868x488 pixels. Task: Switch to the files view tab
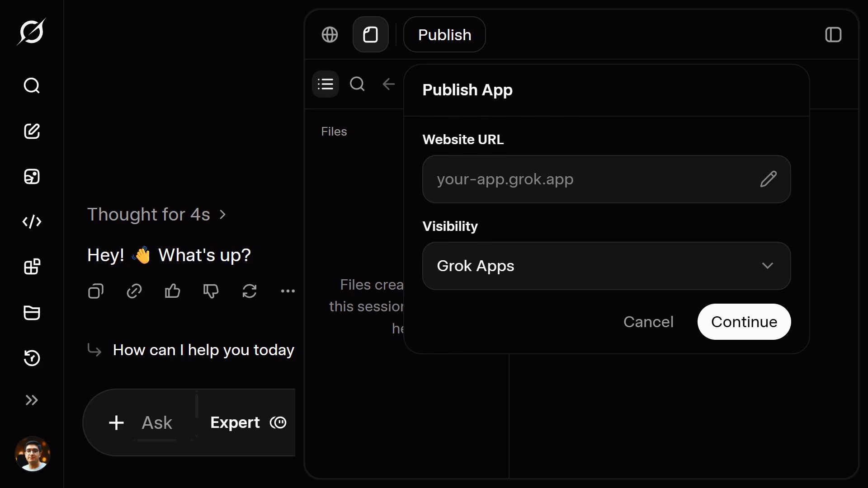[370, 34]
